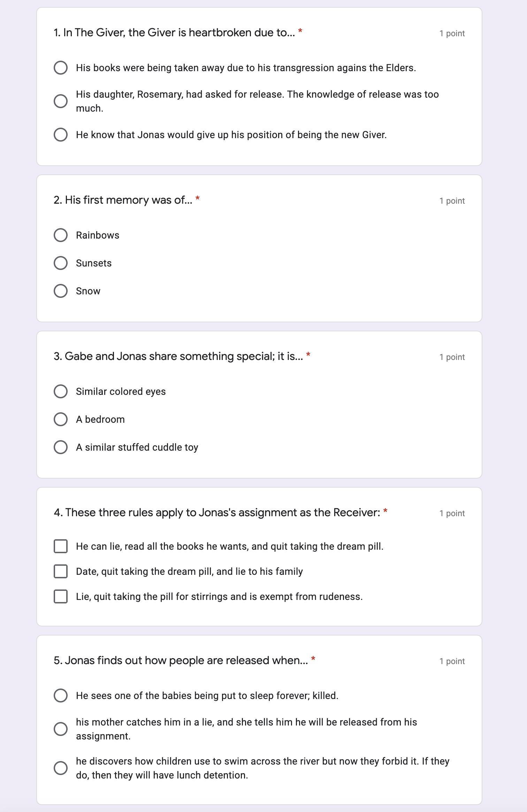Screen dimensions: 527x812
Task: Click the 'His first memory was of...' heading
Action: coord(123,200)
